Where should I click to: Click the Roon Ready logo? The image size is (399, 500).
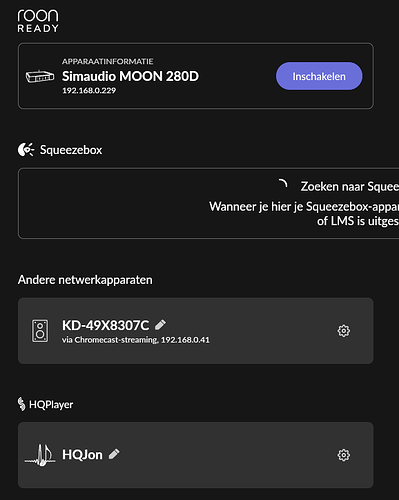click(38, 21)
